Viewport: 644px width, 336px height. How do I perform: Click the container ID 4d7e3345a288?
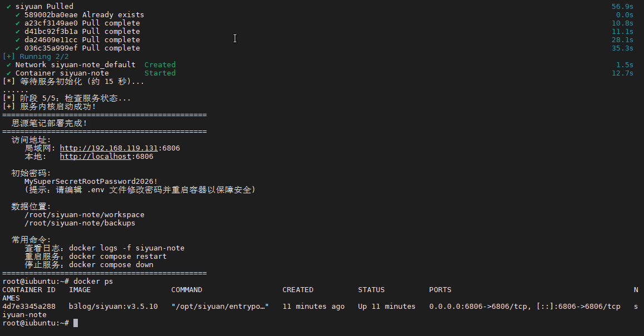tap(29, 307)
